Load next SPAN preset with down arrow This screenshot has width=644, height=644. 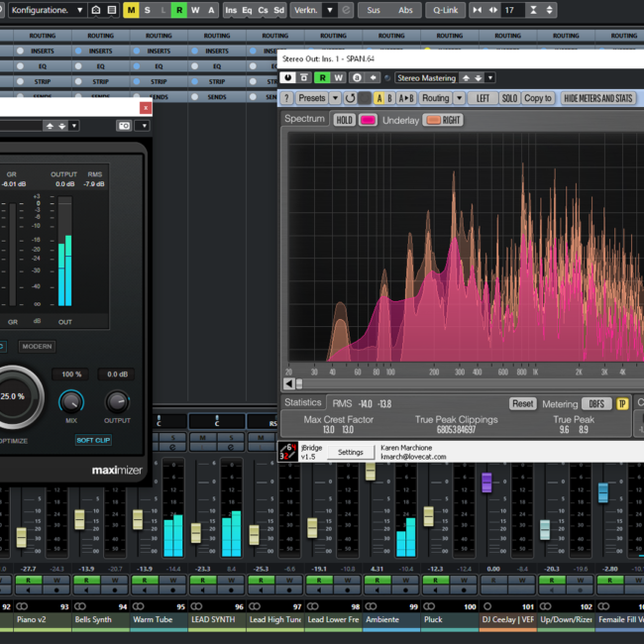coord(479,77)
